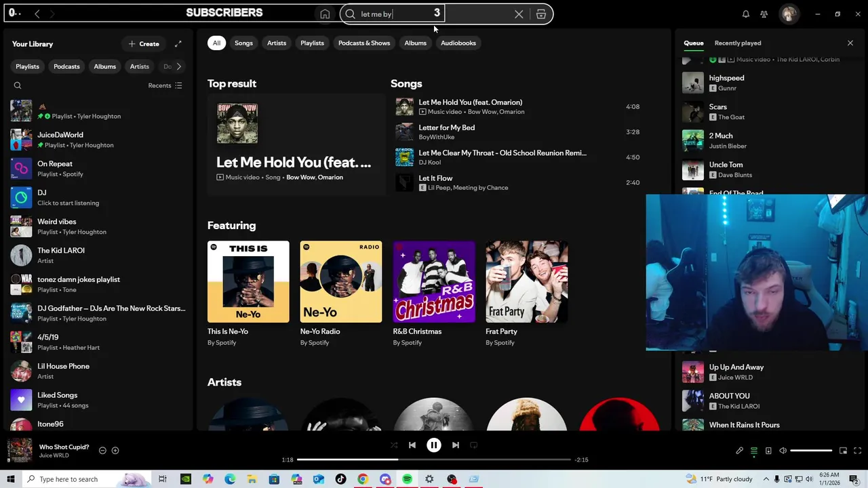
Task: Filter library by Albums chip
Action: click(x=104, y=66)
